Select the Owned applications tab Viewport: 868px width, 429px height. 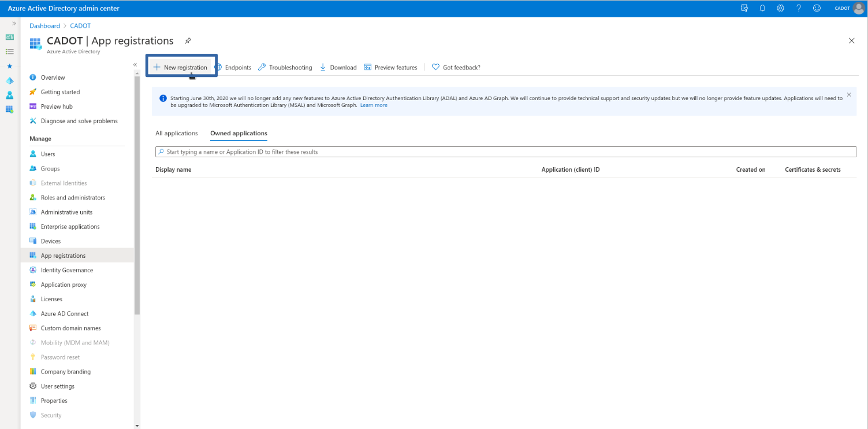(x=239, y=133)
